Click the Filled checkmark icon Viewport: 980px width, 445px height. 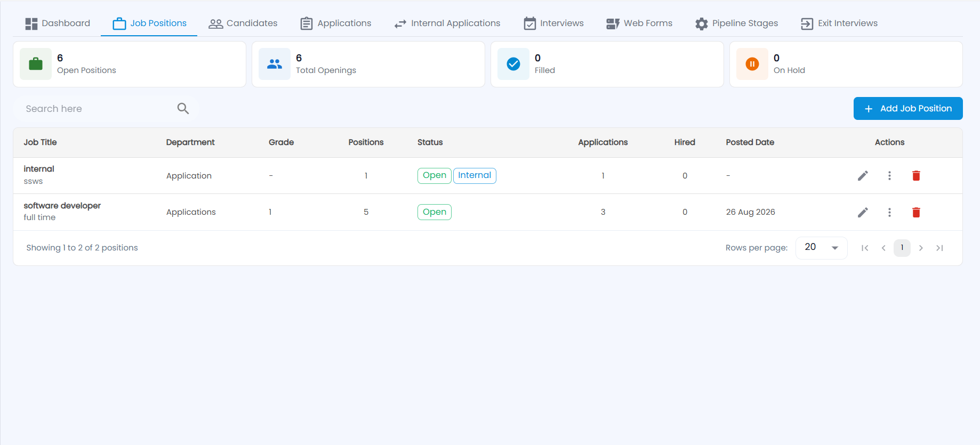pyautogui.click(x=513, y=64)
